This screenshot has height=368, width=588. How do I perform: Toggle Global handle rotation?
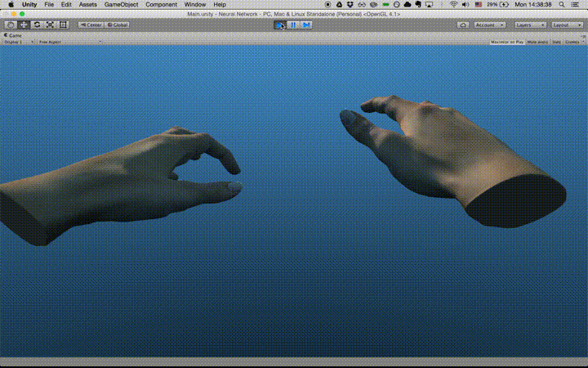118,25
